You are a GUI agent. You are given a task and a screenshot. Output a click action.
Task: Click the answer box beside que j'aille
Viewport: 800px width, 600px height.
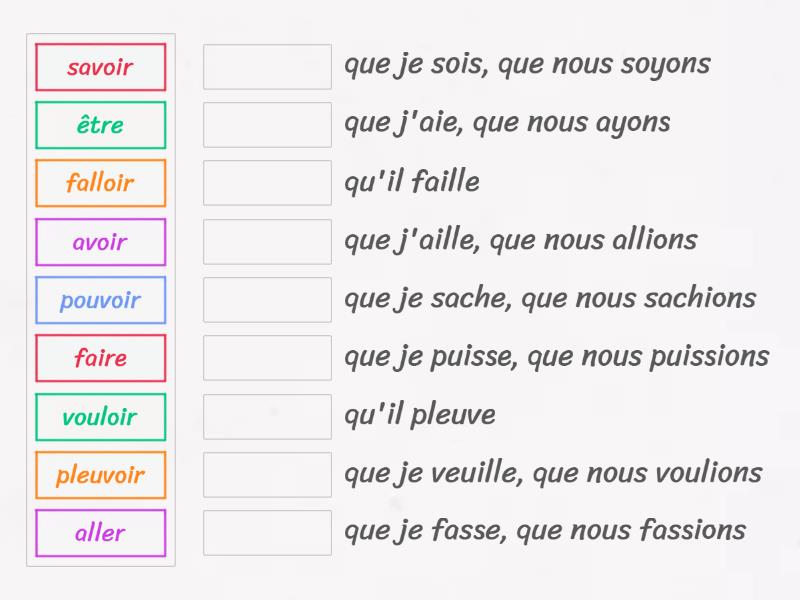(267, 240)
